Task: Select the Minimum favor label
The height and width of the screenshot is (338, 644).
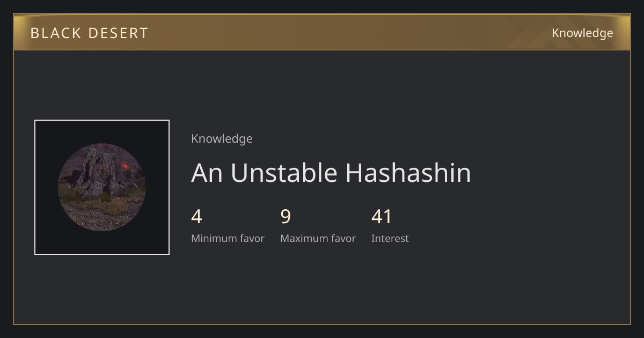Action: point(228,239)
